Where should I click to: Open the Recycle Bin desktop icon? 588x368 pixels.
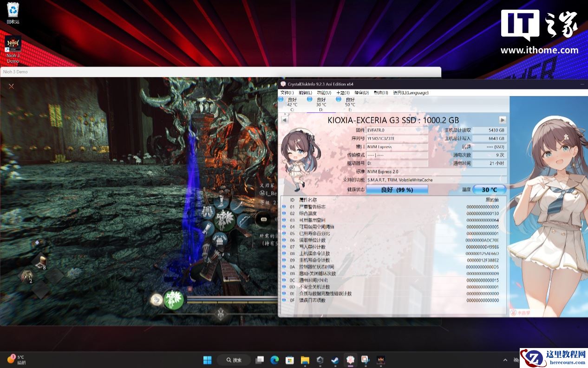pyautogui.click(x=13, y=13)
